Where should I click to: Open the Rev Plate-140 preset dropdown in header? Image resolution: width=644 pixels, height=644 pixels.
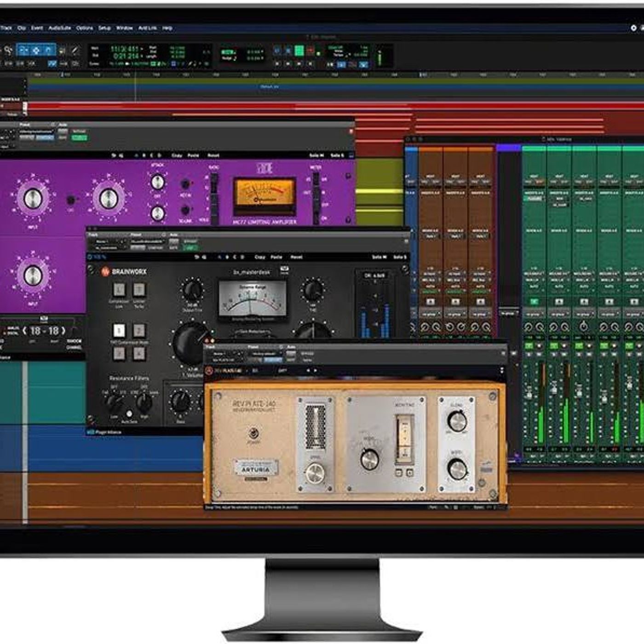[265, 354]
